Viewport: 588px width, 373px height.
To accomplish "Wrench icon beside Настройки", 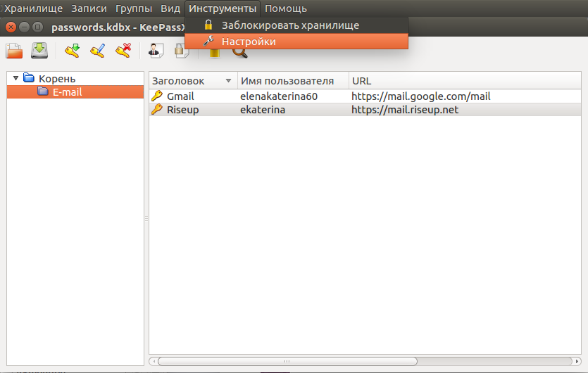I will (208, 41).
